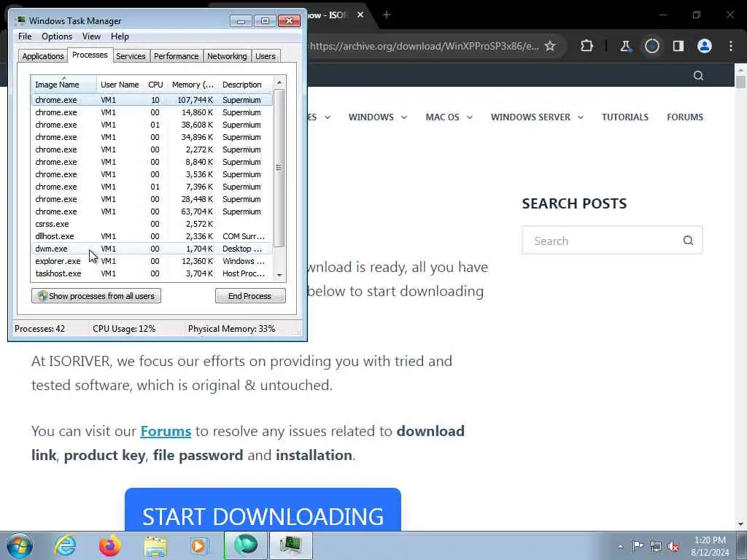
Task: Click the Chrome Labs flask icon
Action: (x=625, y=46)
